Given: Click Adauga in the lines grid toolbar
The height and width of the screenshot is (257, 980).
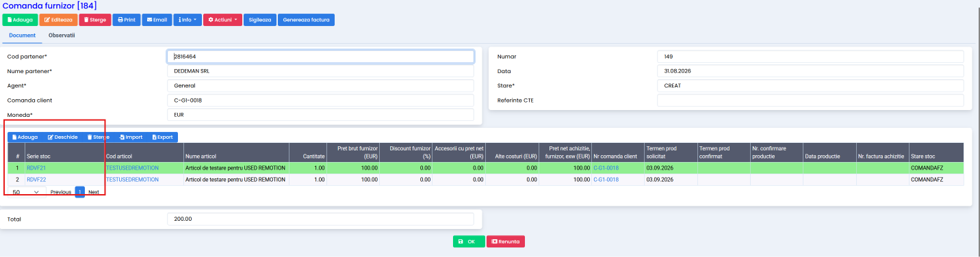Looking at the screenshot, I should click(25, 137).
